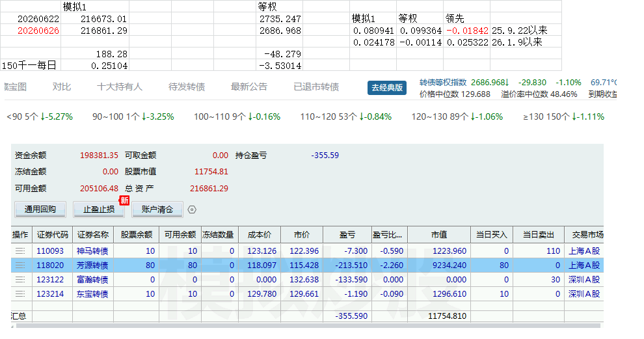Open the operation menu icon for 富瀚转债 row

point(20,279)
